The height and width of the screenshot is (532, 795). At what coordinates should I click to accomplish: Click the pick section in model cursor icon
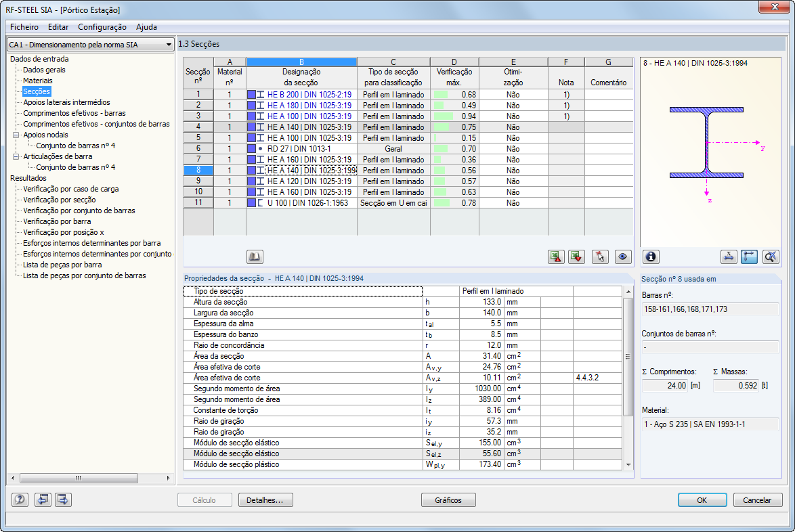(600, 257)
